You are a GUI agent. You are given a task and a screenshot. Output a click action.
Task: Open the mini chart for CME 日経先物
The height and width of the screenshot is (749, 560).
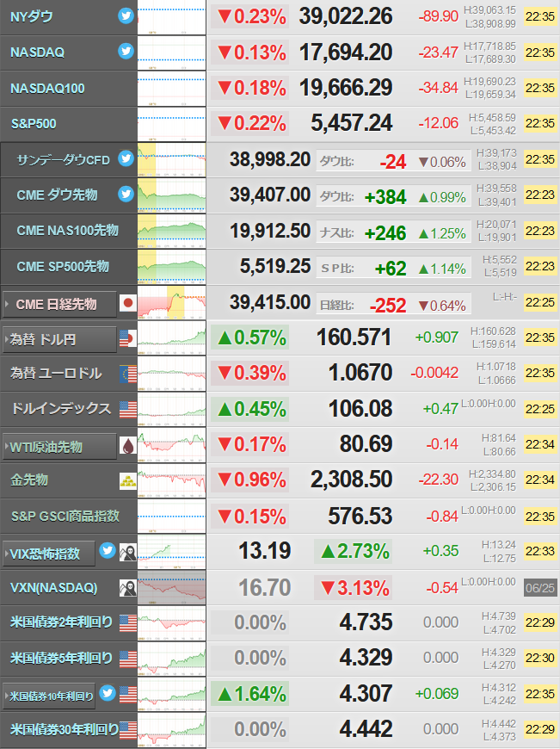click(171, 302)
